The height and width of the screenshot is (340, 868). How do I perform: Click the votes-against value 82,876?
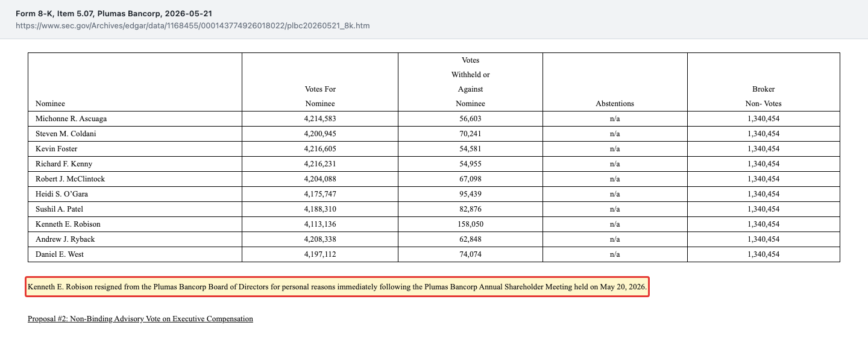pyautogui.click(x=470, y=209)
